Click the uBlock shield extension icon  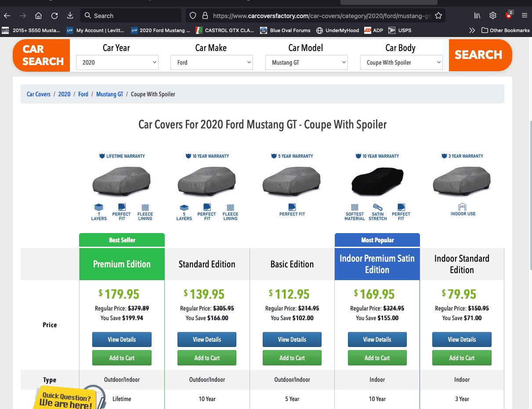pos(509,15)
